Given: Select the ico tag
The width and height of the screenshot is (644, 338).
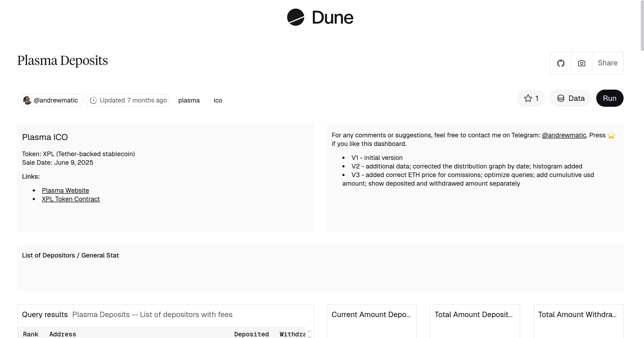Looking at the screenshot, I should point(218,100).
